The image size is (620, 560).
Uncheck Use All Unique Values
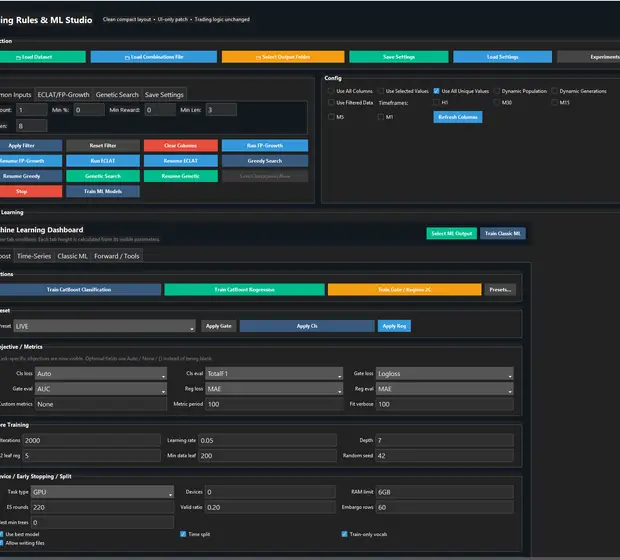(437, 91)
